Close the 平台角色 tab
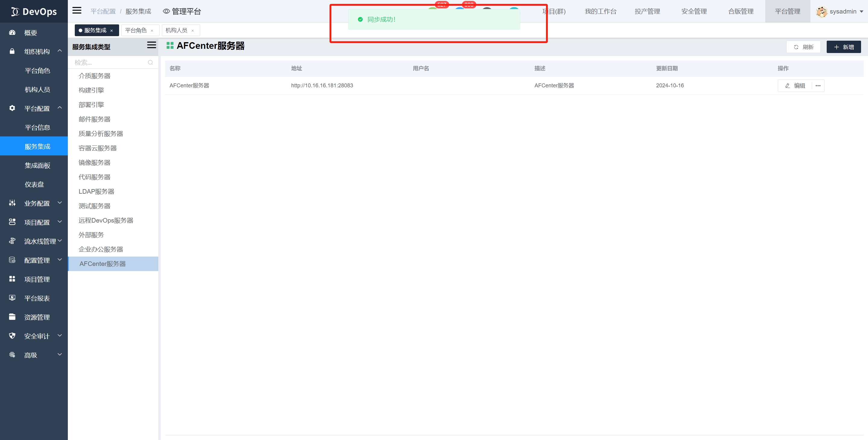 point(152,31)
